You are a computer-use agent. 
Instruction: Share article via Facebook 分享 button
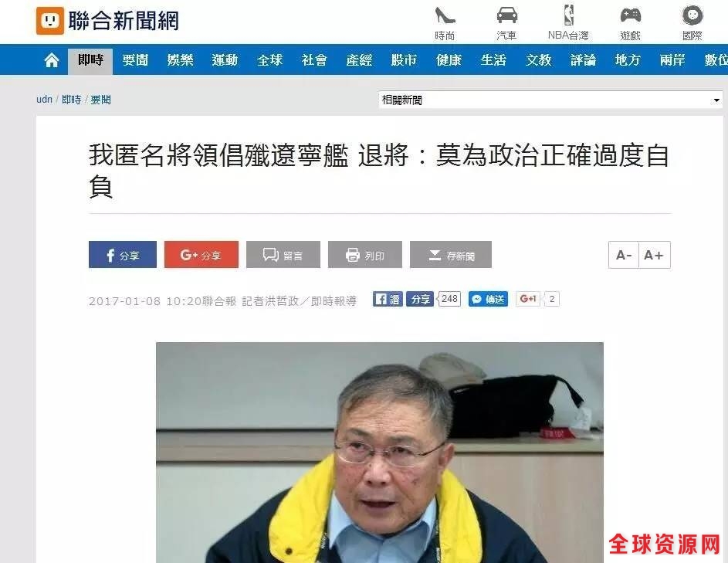click(x=123, y=255)
